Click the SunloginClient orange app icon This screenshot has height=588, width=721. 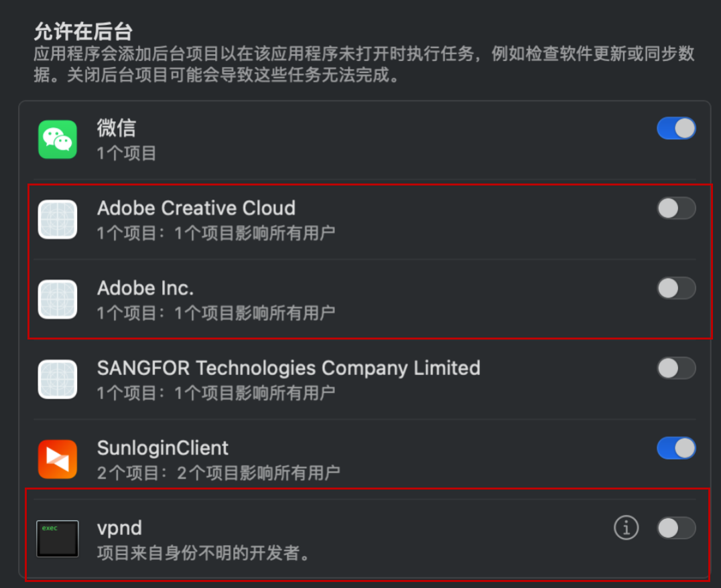58,459
